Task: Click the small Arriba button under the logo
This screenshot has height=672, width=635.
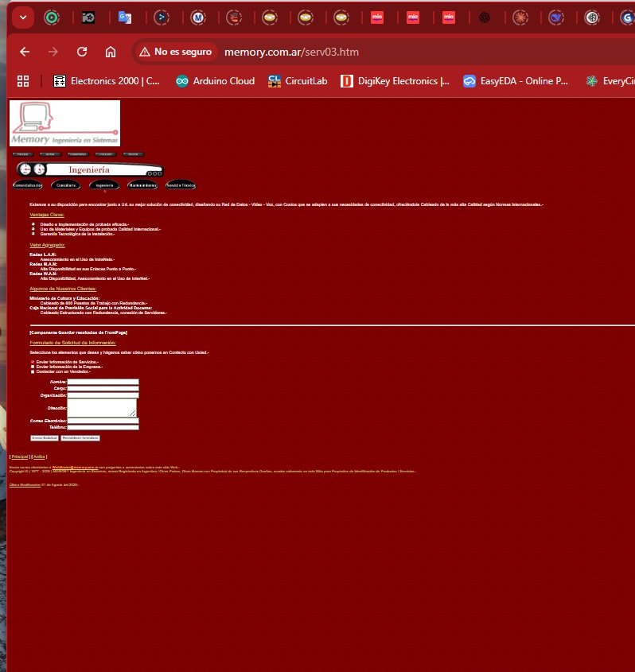Action: 50,154
